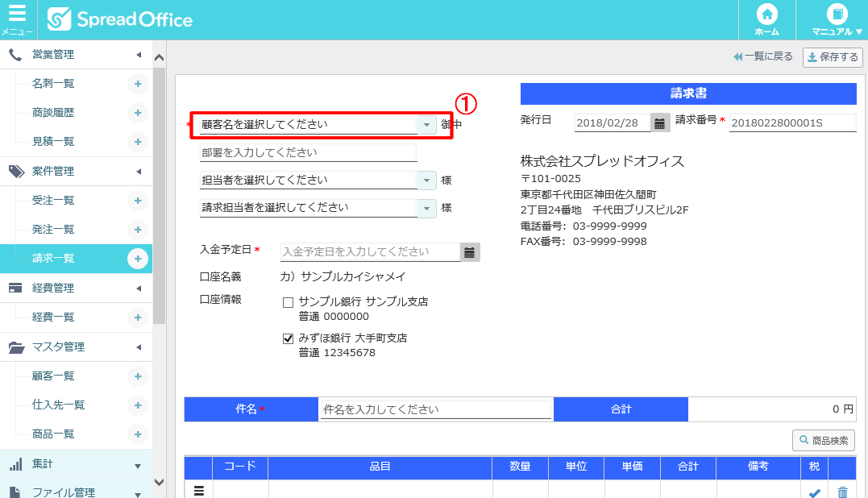Add new 発注 with plus icon

point(138,230)
